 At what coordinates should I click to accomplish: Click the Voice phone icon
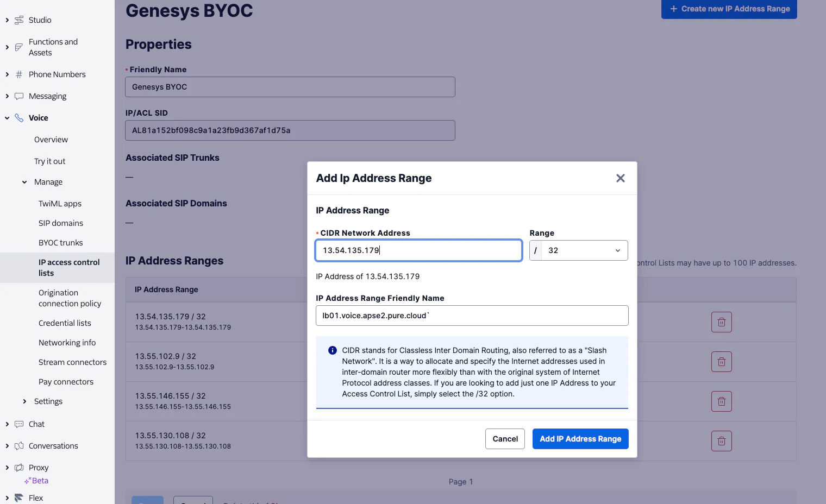click(19, 118)
